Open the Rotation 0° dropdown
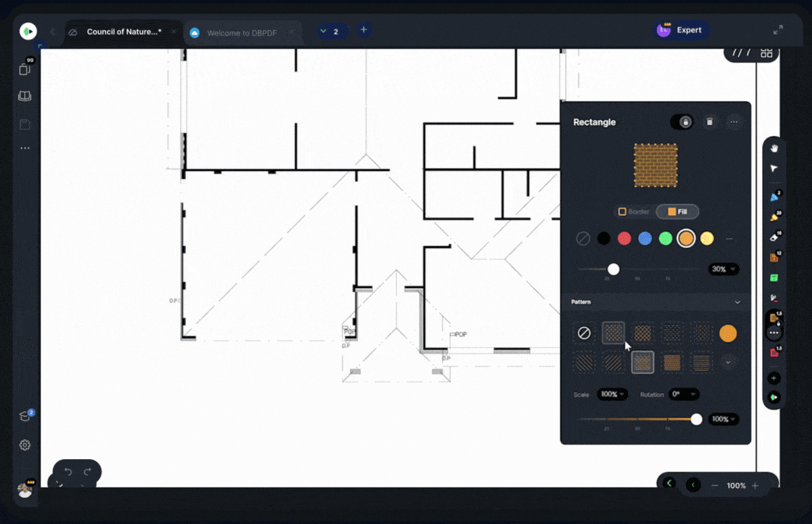 683,394
